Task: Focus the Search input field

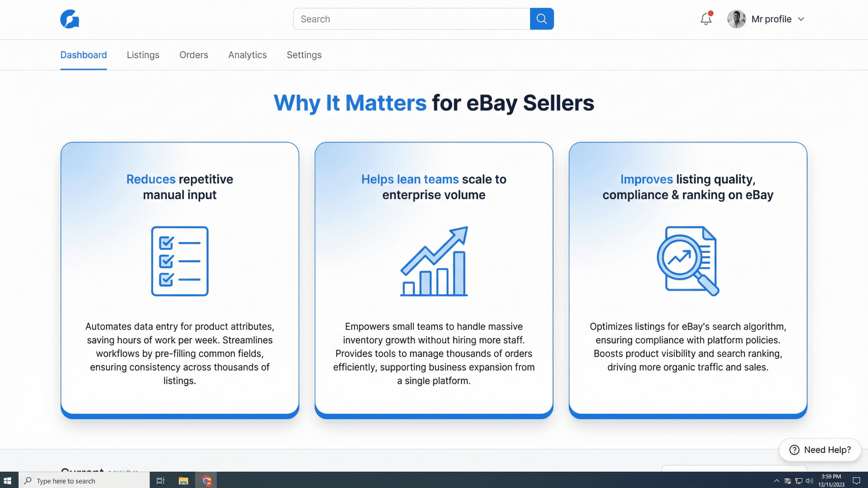Action: (411, 19)
